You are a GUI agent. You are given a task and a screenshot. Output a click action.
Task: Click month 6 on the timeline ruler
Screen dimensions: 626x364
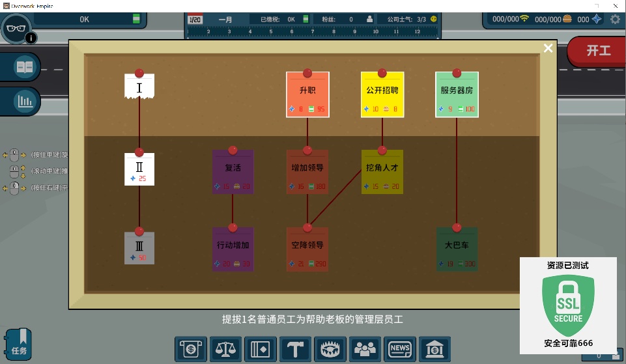[292, 31]
